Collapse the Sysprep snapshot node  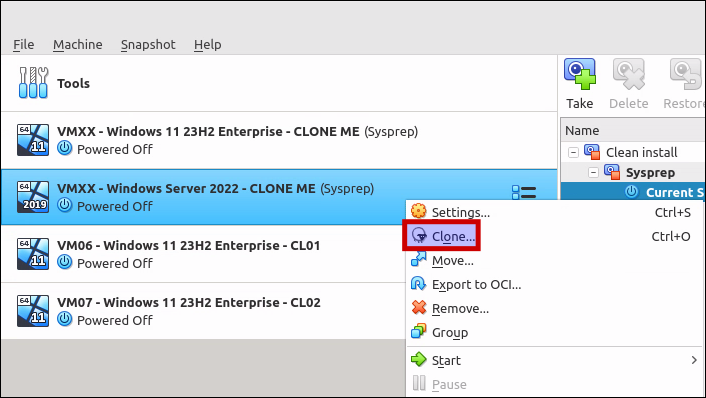click(593, 172)
